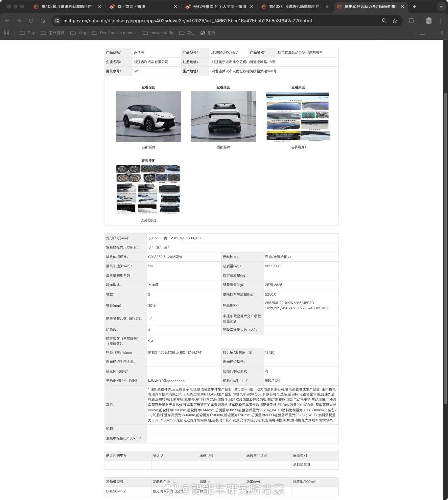Viewport: 448px width, 500px height.
Task: Open the movie study bookmark folder
Action: (x=158, y=33)
